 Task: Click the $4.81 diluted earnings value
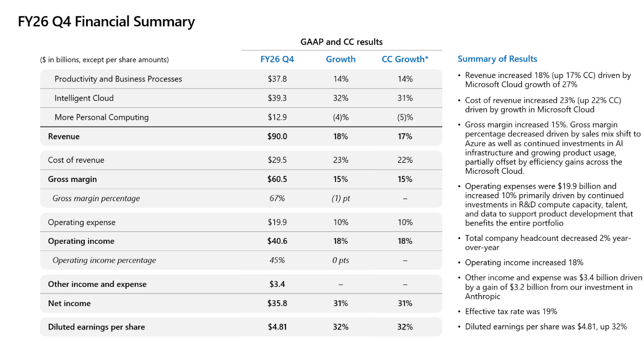(278, 327)
